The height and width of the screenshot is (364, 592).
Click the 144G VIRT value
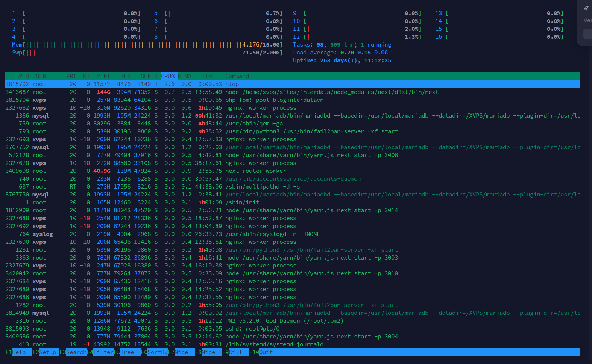coord(103,92)
